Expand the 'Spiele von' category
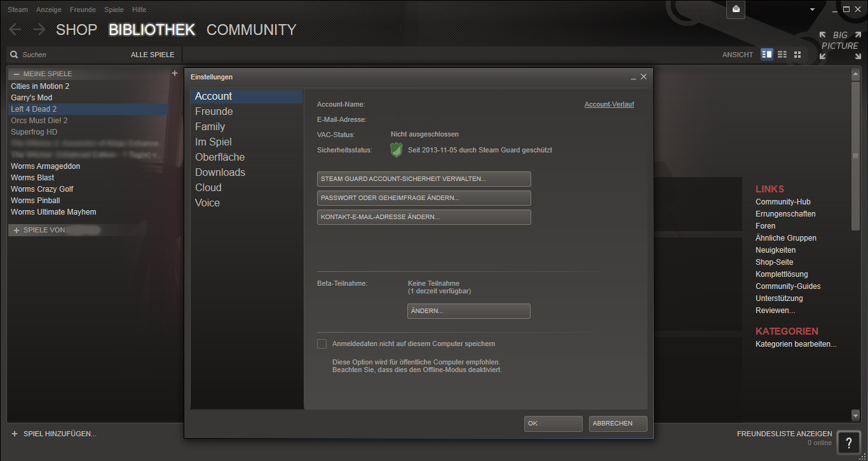 click(17, 230)
